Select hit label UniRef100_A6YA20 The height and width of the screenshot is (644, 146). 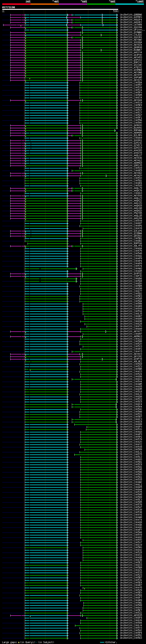[131, 175]
